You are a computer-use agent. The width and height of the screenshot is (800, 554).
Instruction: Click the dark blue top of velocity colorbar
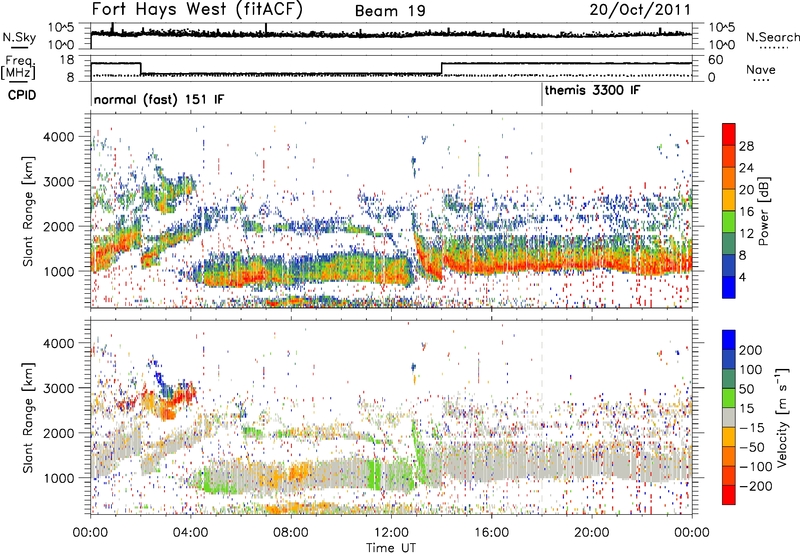tap(729, 340)
